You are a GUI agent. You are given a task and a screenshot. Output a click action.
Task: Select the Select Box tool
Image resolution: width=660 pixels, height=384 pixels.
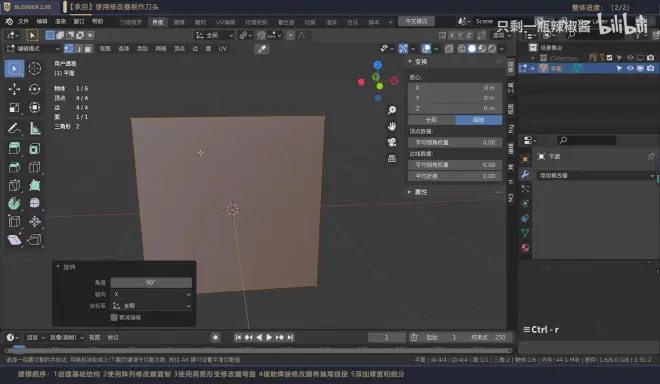click(x=14, y=68)
